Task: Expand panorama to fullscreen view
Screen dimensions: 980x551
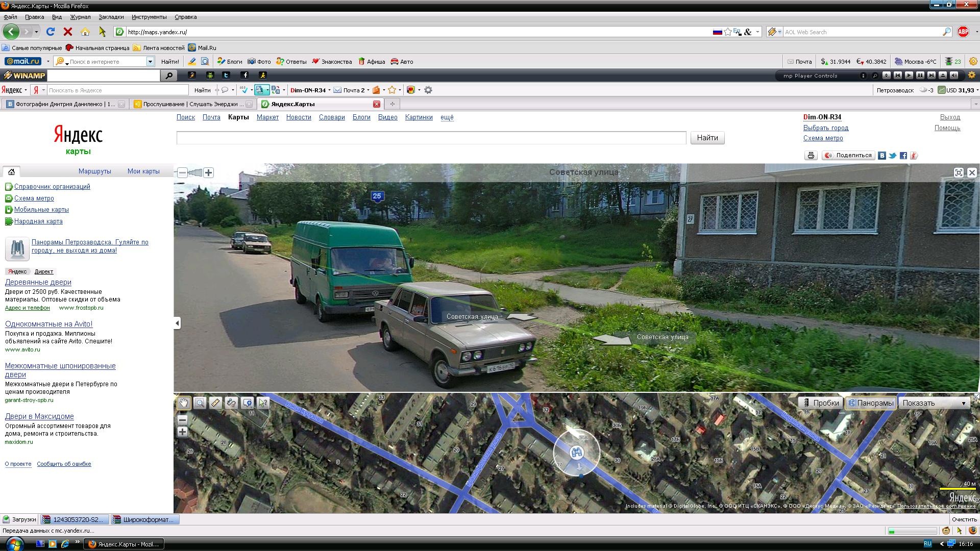Action: click(959, 173)
